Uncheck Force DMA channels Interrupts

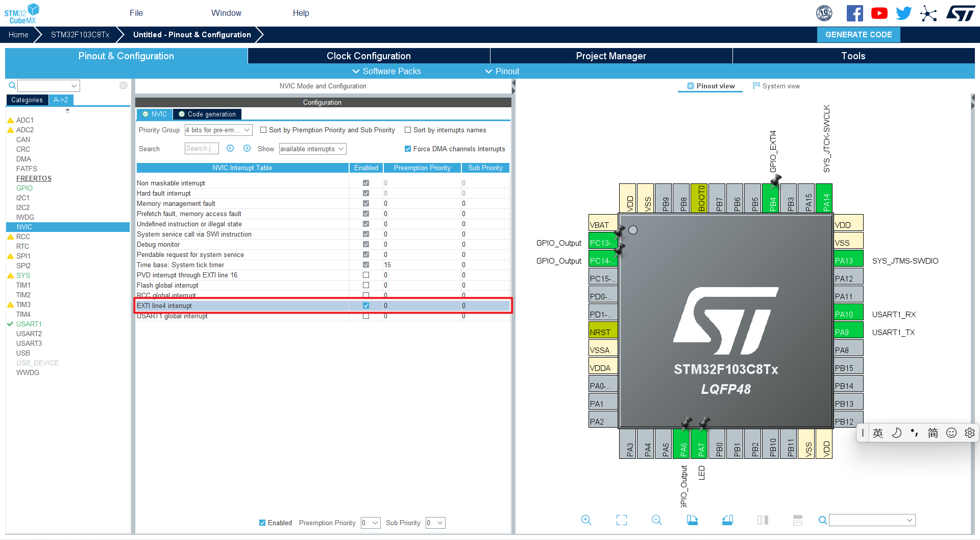tap(408, 149)
